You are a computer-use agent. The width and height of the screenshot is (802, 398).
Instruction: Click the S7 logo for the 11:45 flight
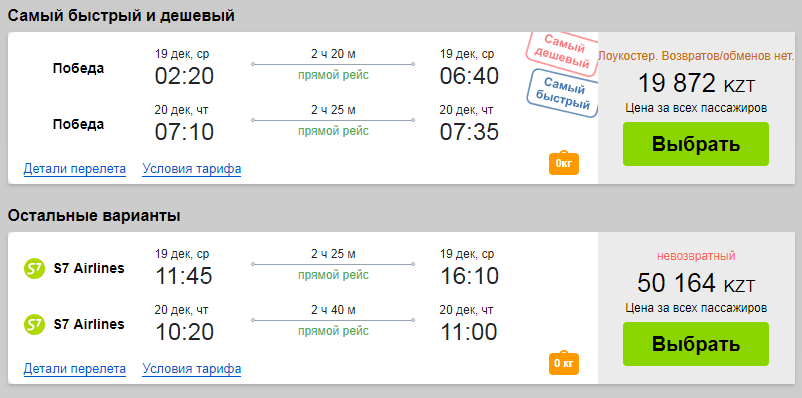(35, 269)
